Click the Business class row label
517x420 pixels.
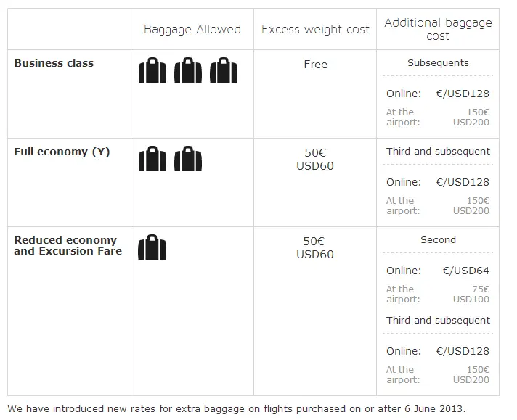[54, 63]
